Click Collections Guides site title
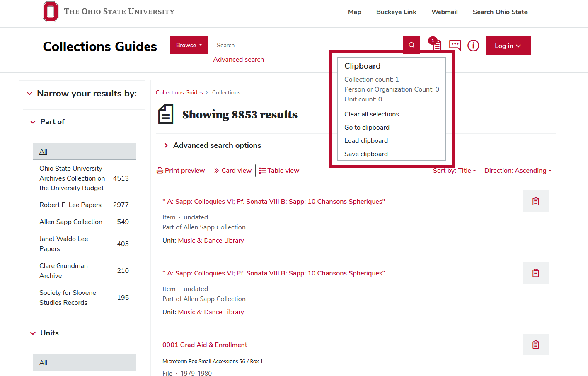This screenshot has height=376, width=588. point(100,46)
